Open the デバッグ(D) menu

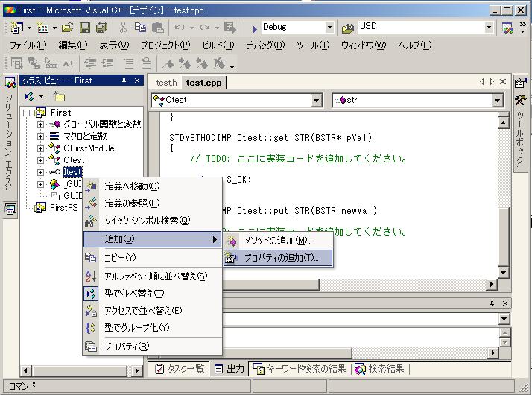click(265, 45)
